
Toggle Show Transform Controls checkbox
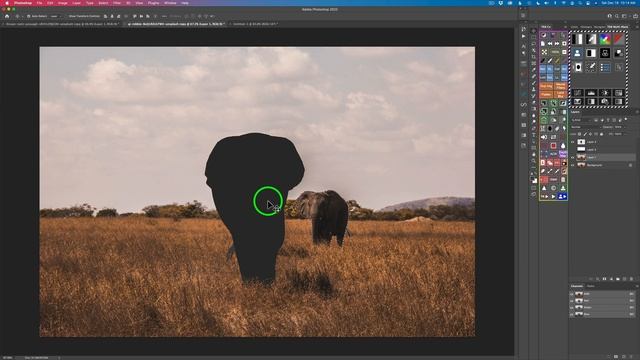point(67,16)
